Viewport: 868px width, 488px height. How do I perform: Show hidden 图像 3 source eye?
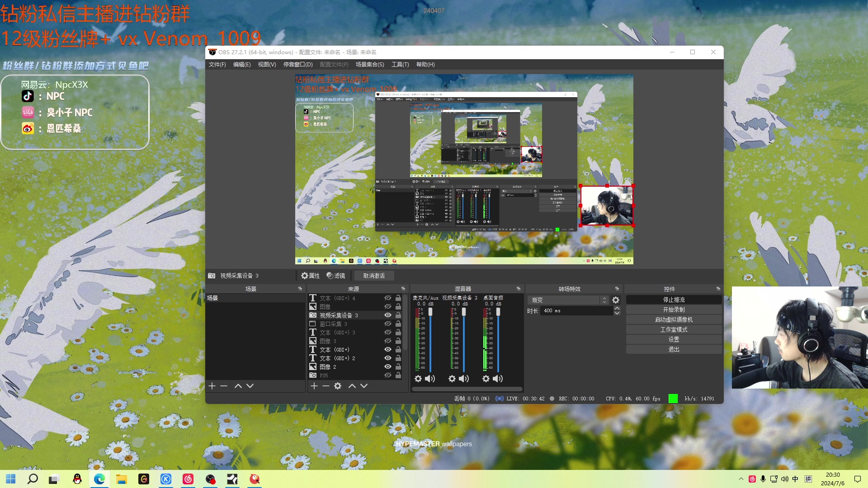point(387,341)
